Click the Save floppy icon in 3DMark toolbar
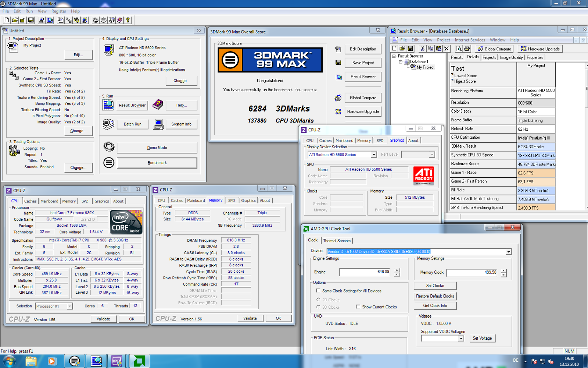Screen dimensions: 588x368 [x=31, y=20]
